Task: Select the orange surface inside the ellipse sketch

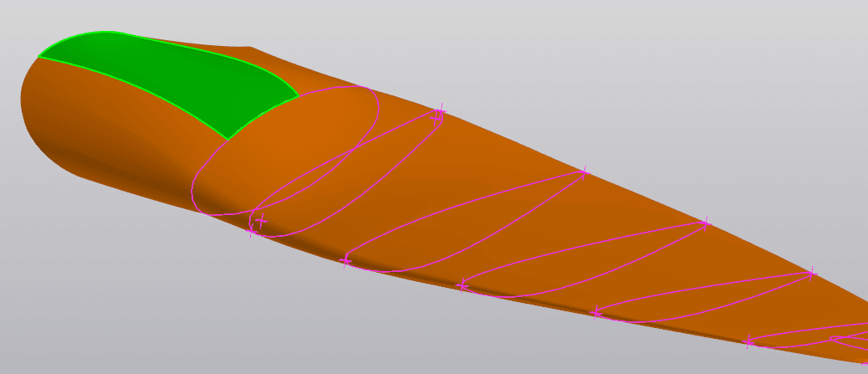Action: (301, 142)
